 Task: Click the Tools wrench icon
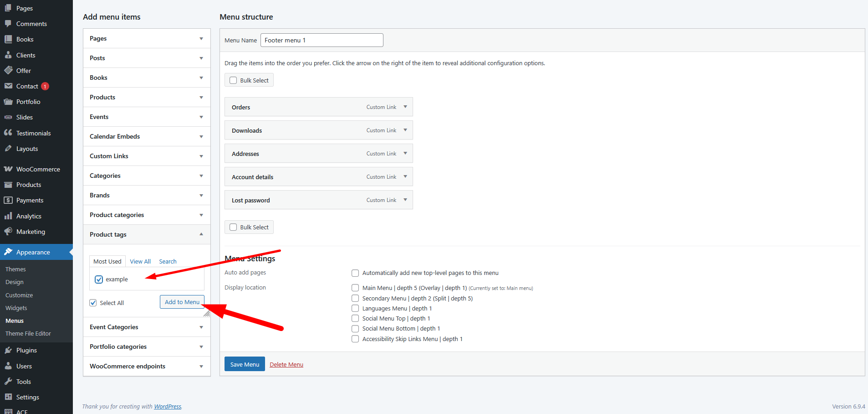[x=8, y=382]
